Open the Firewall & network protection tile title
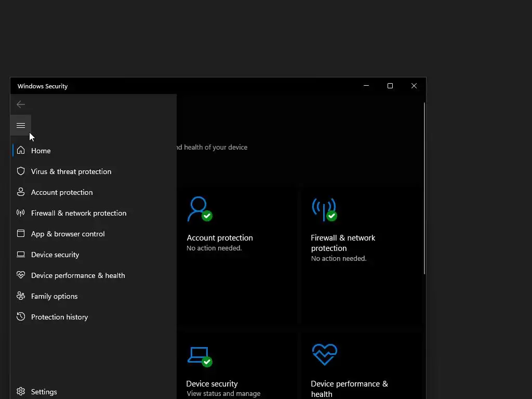The image size is (532, 399). [x=343, y=243]
